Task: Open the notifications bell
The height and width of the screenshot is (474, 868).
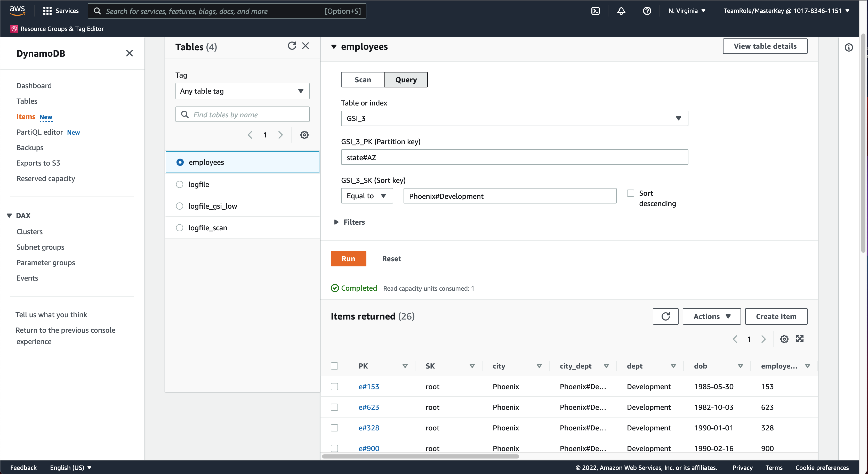Action: click(x=621, y=11)
